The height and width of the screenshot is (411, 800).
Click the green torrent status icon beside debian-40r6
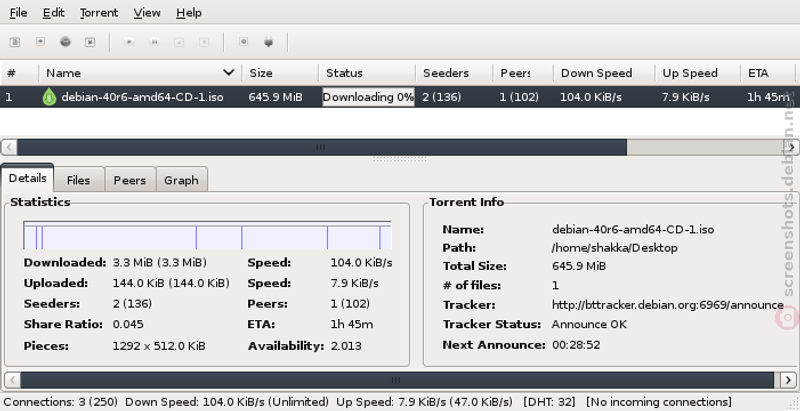(x=49, y=96)
